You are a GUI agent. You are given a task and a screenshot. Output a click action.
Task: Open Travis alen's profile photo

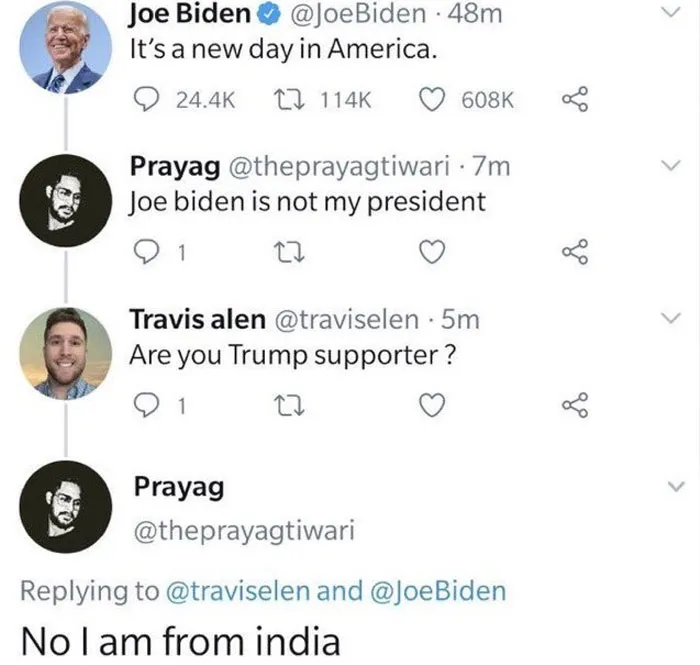[x=66, y=353]
